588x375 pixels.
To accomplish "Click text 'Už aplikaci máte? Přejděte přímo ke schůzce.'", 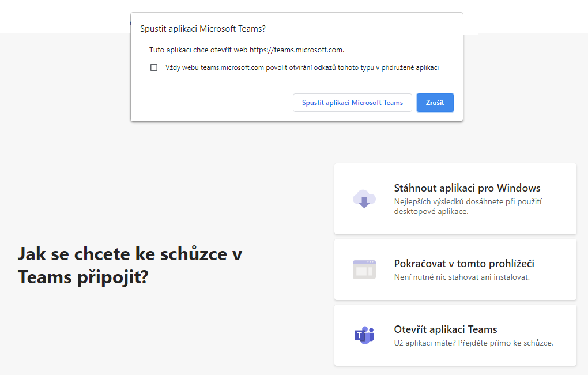I will (474, 343).
